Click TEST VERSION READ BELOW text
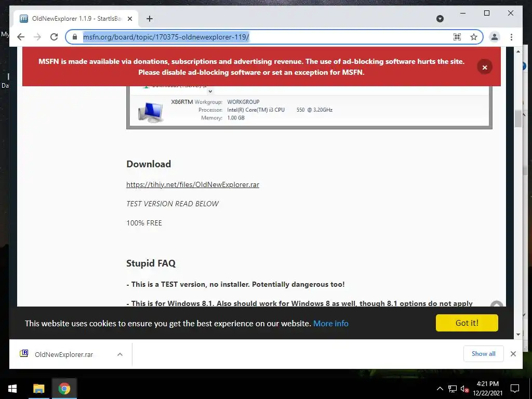Viewport: 532px width, 399px height. coord(172,204)
